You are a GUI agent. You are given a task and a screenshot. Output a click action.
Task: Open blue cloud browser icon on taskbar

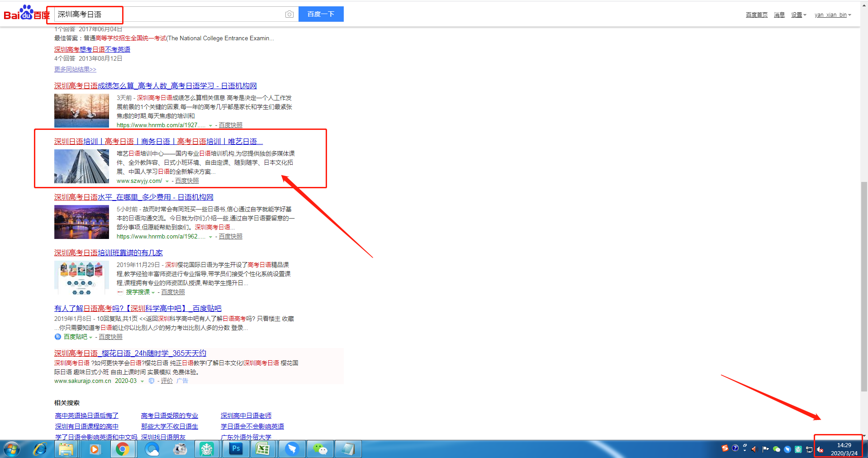[152, 449]
